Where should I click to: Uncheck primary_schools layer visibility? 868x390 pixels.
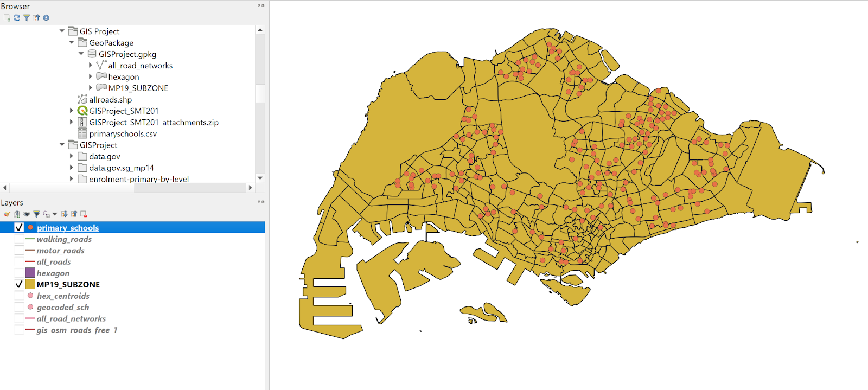click(x=19, y=228)
